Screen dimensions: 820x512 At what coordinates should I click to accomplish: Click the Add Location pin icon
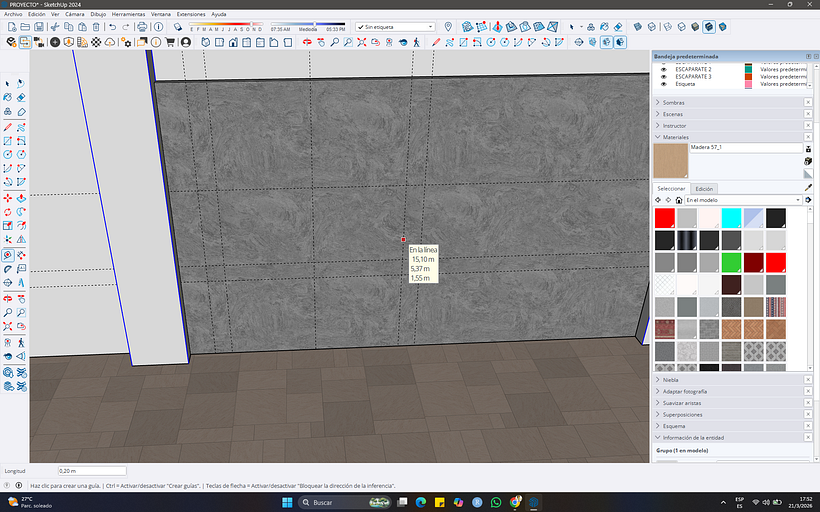448,27
